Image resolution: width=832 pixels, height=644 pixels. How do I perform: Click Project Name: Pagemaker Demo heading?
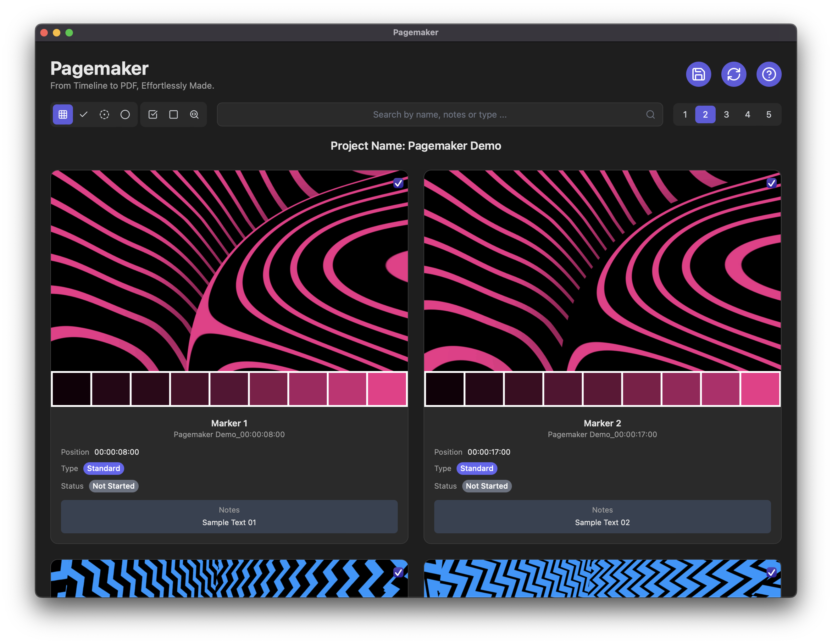point(416,146)
